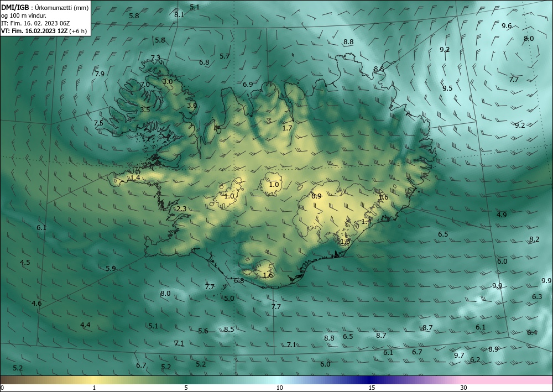Click the "5" tick label under the colour scale
Image resolution: width=553 pixels, height=392 pixels.
(x=186, y=388)
